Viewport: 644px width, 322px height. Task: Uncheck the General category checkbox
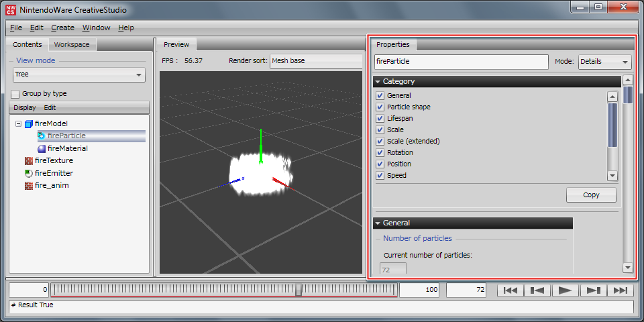(x=380, y=96)
